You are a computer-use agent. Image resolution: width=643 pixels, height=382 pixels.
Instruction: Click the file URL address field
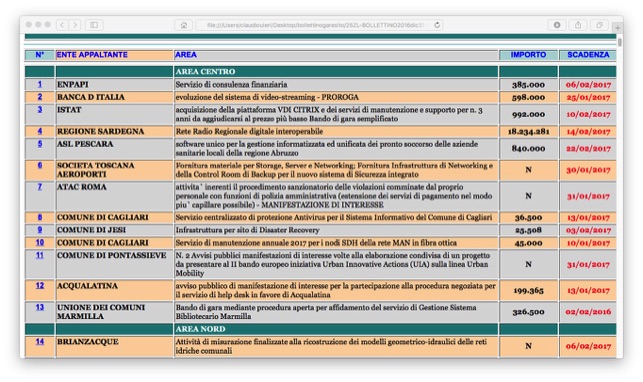tap(315, 25)
